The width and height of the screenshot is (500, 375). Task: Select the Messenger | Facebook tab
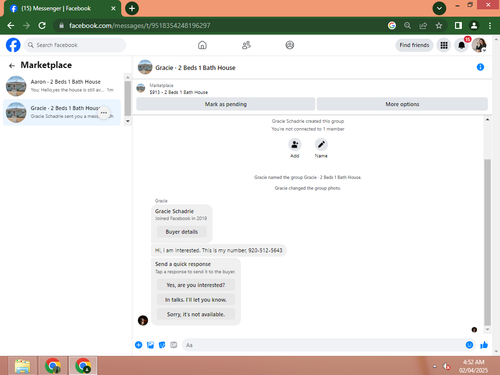coord(63,9)
